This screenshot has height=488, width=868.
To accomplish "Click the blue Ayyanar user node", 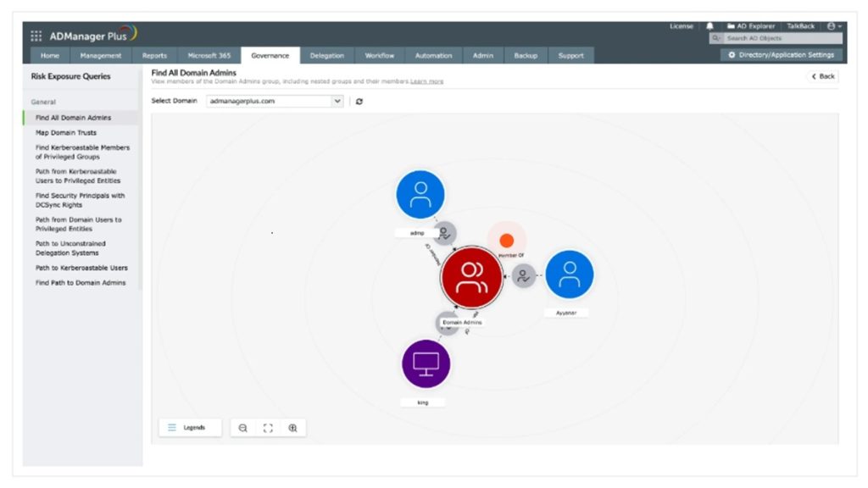I will (569, 274).
